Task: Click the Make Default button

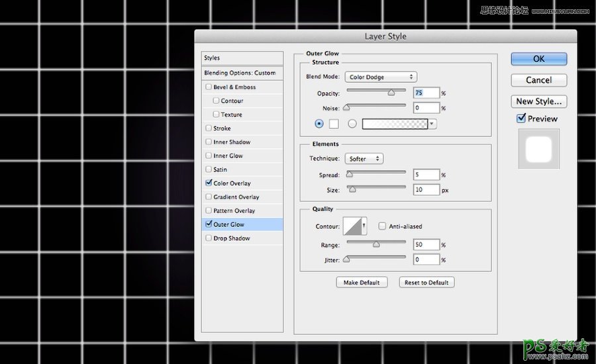Action: pos(362,283)
